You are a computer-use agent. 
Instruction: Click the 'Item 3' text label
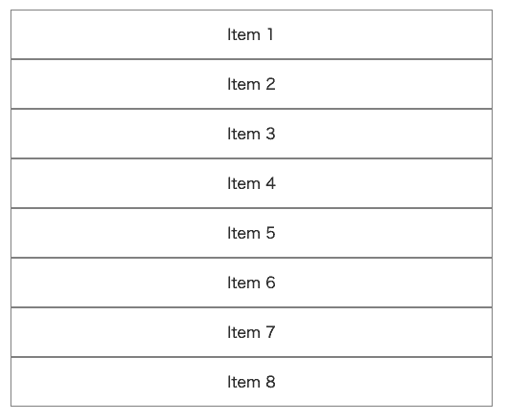pos(251,134)
